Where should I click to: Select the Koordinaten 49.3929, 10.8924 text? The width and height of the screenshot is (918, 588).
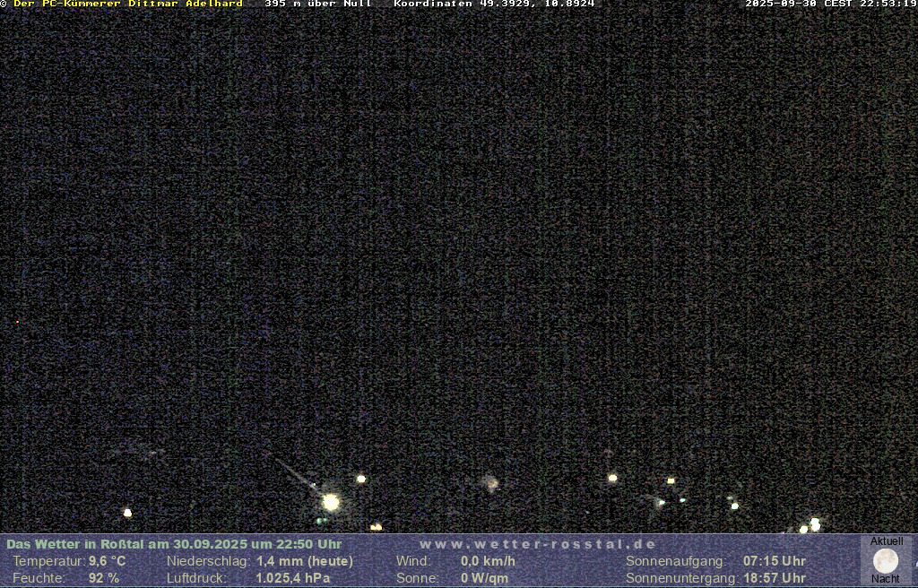494,4
